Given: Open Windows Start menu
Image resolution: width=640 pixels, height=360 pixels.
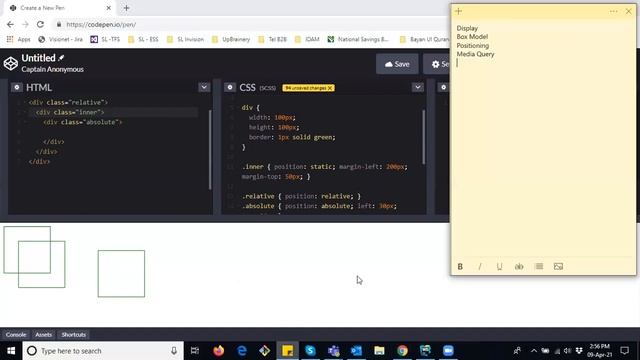Looking at the screenshot, I should [x=11, y=351].
